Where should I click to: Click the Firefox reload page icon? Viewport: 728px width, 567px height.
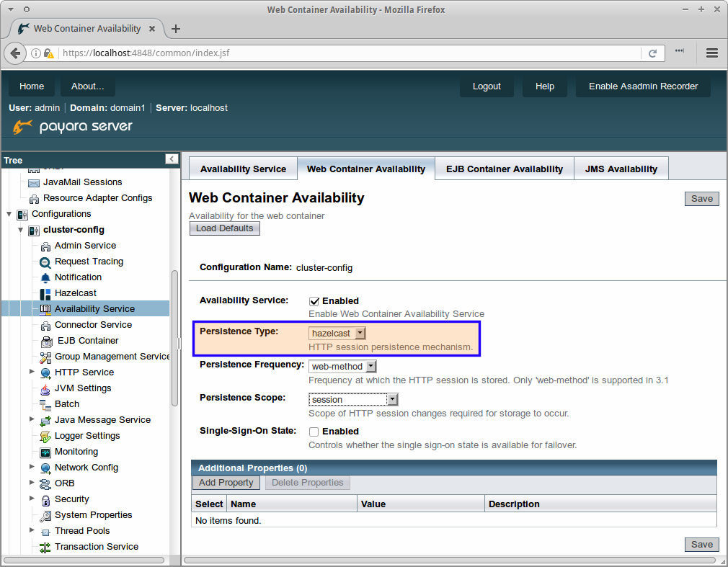tap(652, 53)
